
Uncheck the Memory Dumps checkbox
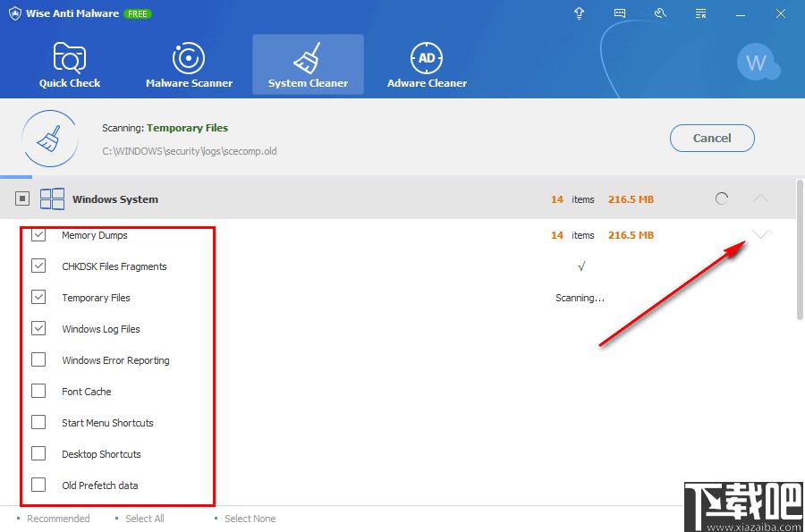[x=38, y=235]
